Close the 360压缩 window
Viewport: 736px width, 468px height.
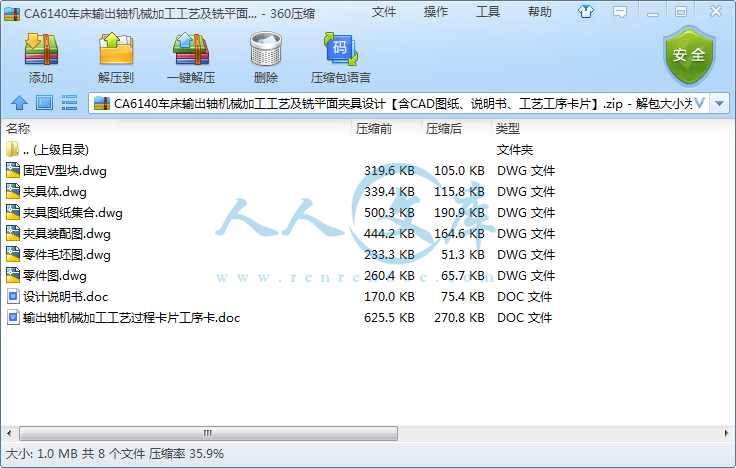click(716, 11)
